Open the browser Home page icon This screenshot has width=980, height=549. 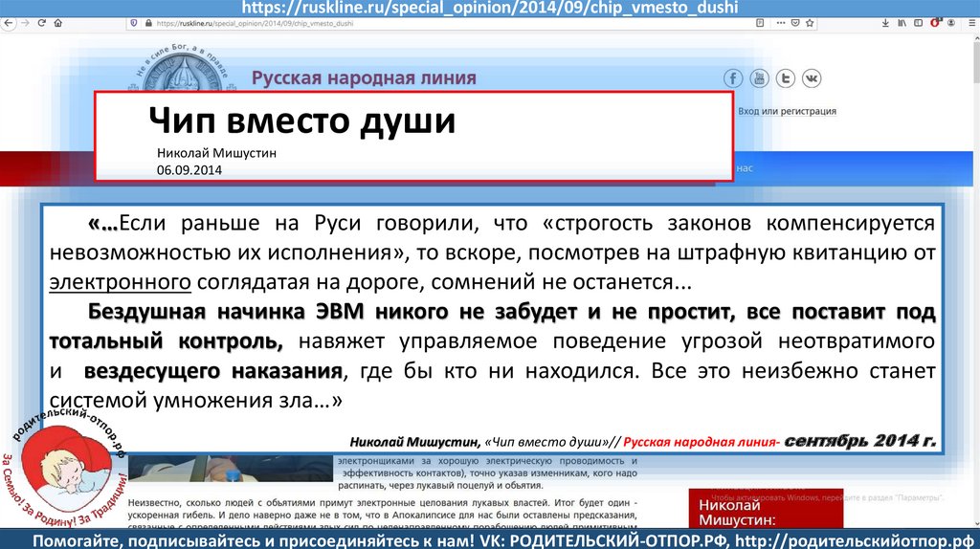click(58, 23)
